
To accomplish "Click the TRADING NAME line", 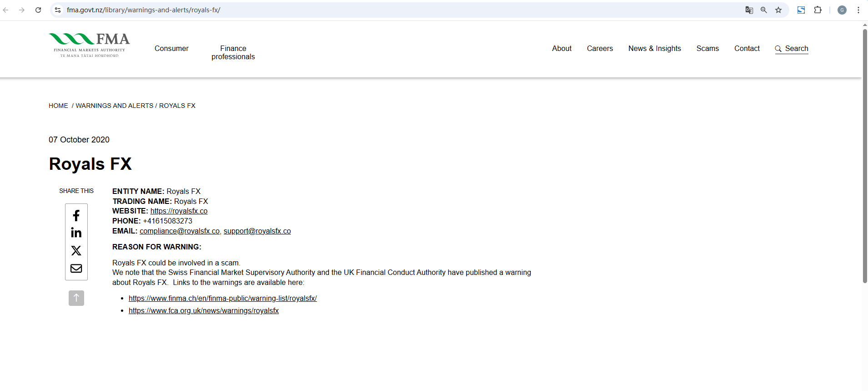I will coord(160,202).
